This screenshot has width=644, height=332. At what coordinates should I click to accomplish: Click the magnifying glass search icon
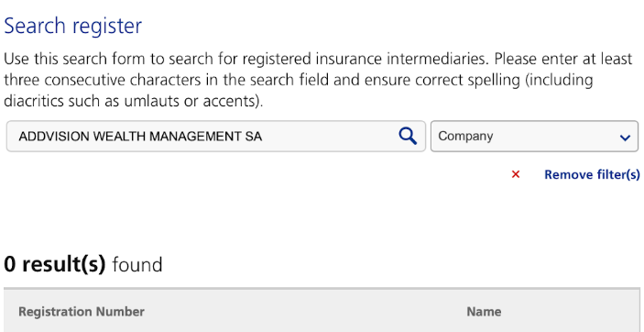pyautogui.click(x=408, y=136)
